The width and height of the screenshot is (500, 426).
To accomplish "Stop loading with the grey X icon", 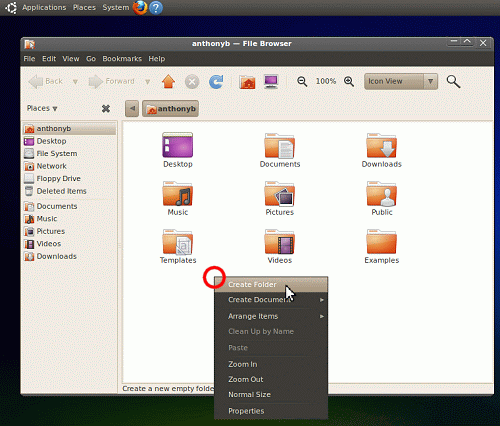I will pos(192,82).
